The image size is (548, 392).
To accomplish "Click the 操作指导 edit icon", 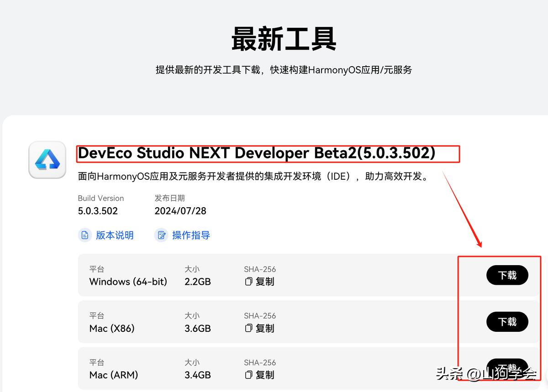I will click(161, 235).
